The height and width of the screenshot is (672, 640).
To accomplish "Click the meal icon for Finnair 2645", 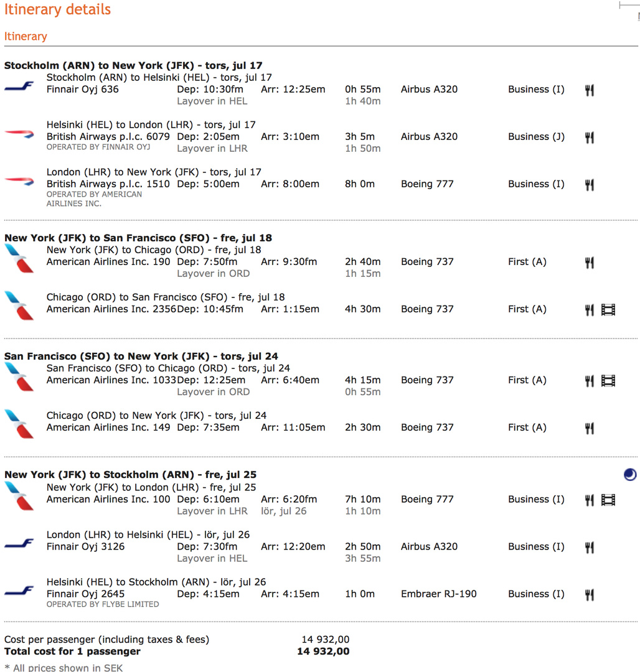I will 589,595.
